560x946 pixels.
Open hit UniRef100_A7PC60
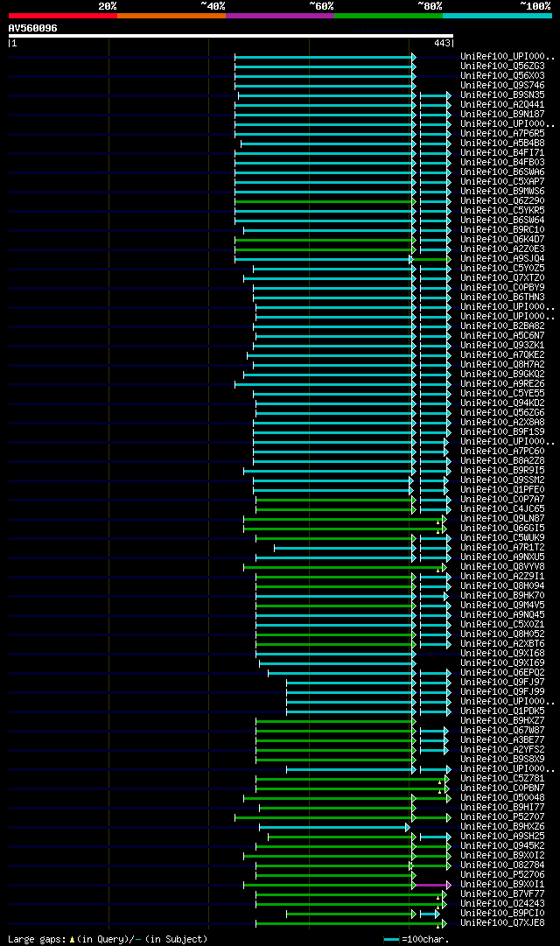coord(502,452)
